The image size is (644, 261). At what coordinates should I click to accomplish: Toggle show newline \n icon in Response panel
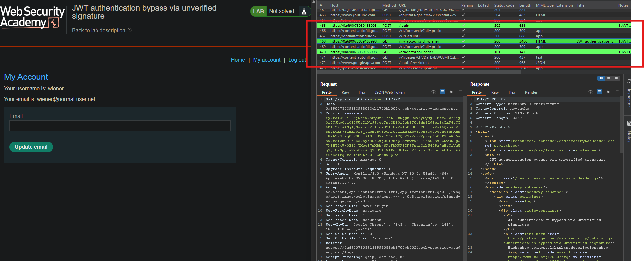point(608,92)
